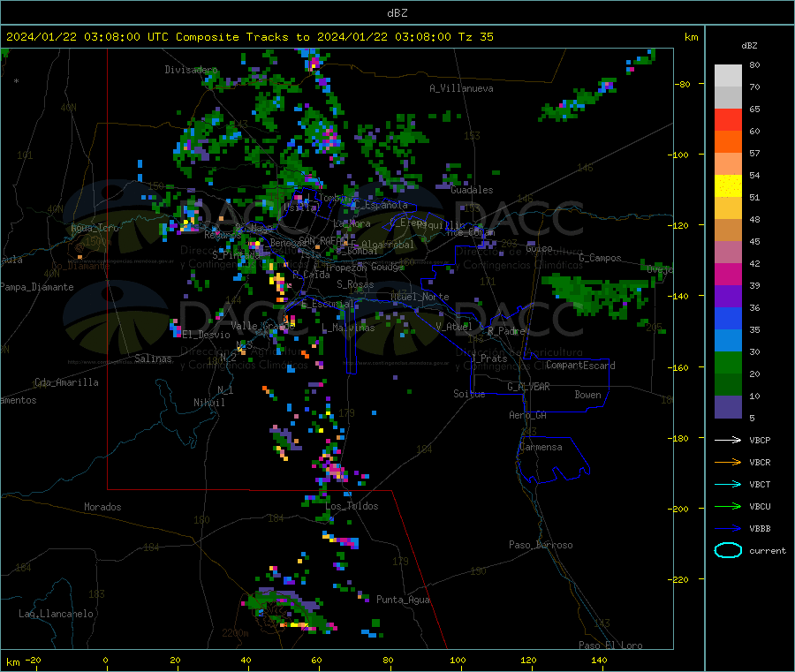The width and height of the screenshot is (795, 672).
Task: Click the orange VBCR arrow in legend
Action: click(x=728, y=462)
